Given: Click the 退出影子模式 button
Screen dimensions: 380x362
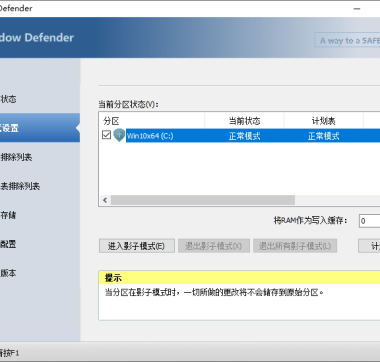Looking at the screenshot, I should click(214, 246).
